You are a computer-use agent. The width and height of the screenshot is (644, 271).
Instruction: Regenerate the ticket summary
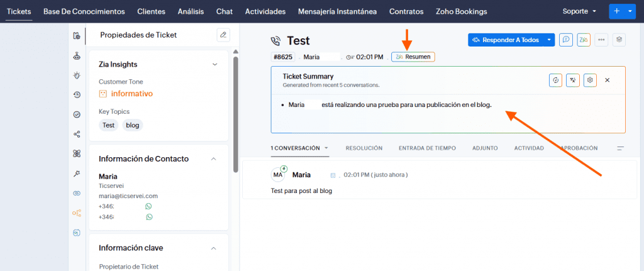point(555,80)
